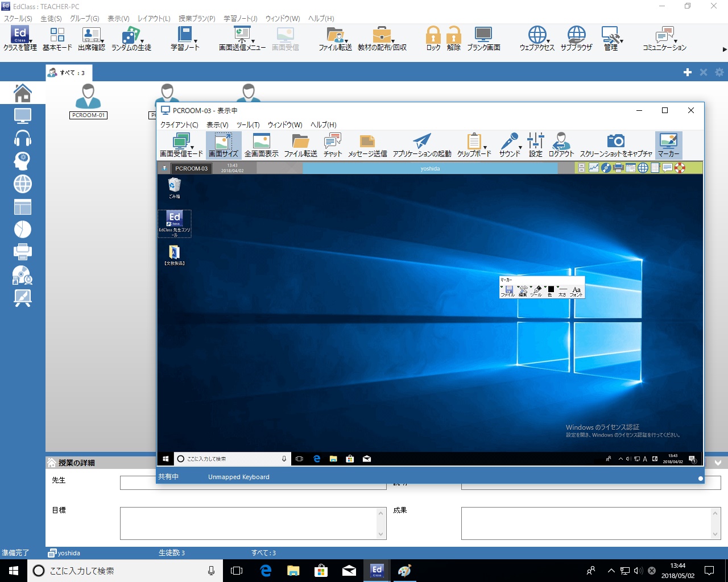Image resolution: width=728 pixels, height=582 pixels.
Task: Open クライアント(C) menu in viewer window
Action: pyautogui.click(x=179, y=124)
